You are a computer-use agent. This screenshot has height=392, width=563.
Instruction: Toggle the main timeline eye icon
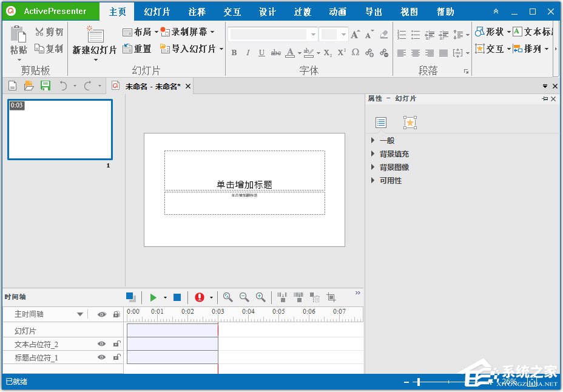tap(101, 314)
